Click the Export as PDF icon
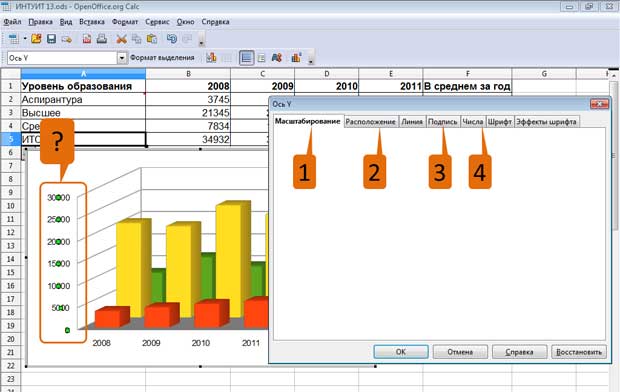Image resolution: width=620 pixels, height=392 pixels. point(87,39)
